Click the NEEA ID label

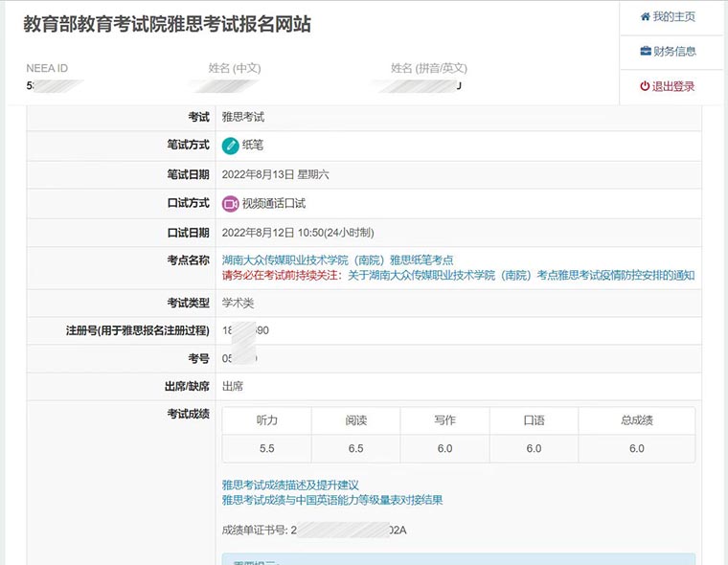47,69
